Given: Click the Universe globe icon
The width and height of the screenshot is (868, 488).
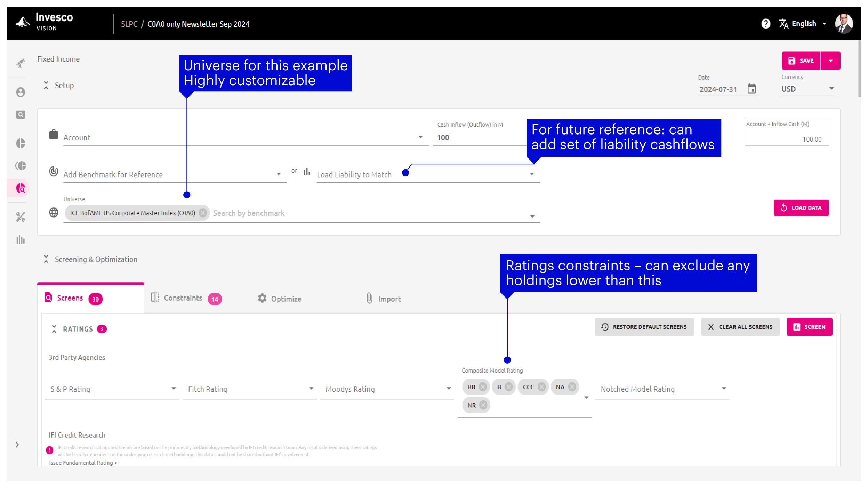Looking at the screenshot, I should tap(54, 212).
